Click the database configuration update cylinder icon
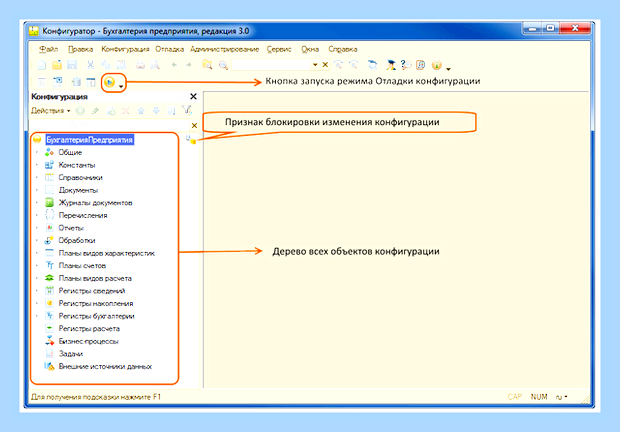The width and height of the screenshot is (620, 432). click(76, 82)
